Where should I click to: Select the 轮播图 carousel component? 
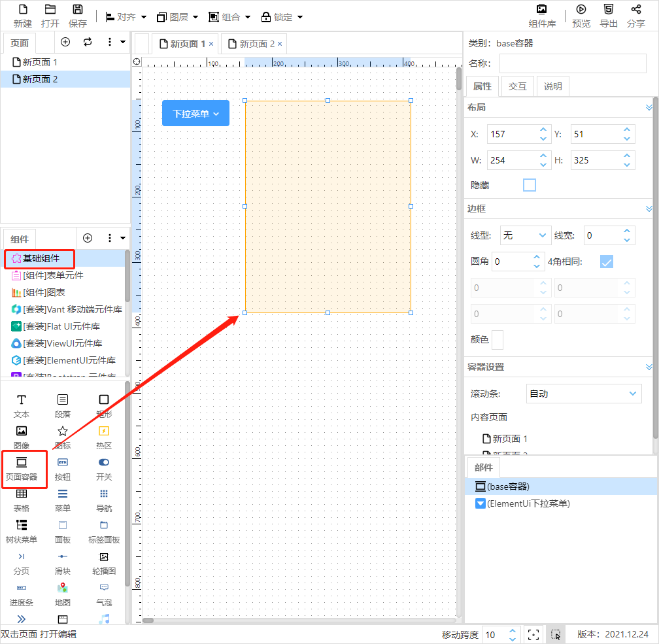[104, 563]
